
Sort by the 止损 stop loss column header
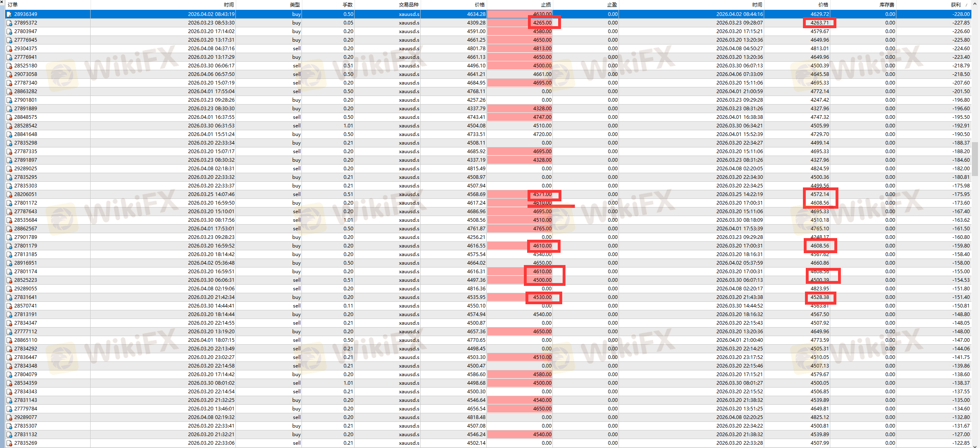tap(545, 5)
